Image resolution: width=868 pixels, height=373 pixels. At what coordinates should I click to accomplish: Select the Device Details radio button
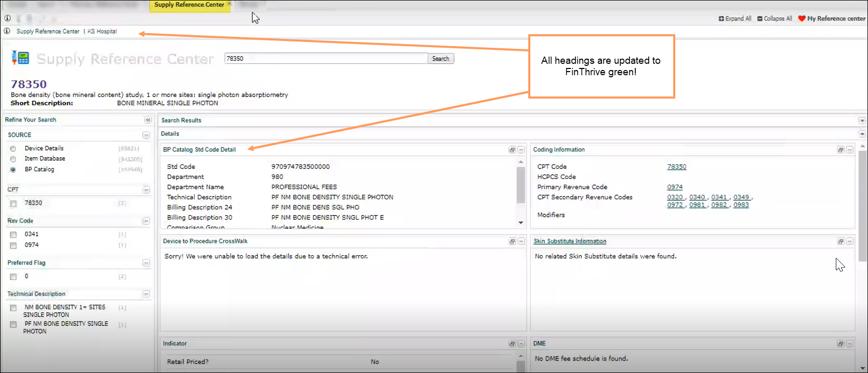pos(13,149)
